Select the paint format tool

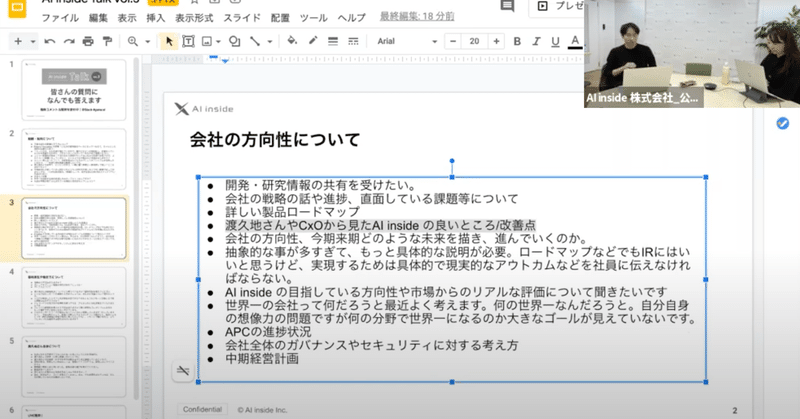107,41
